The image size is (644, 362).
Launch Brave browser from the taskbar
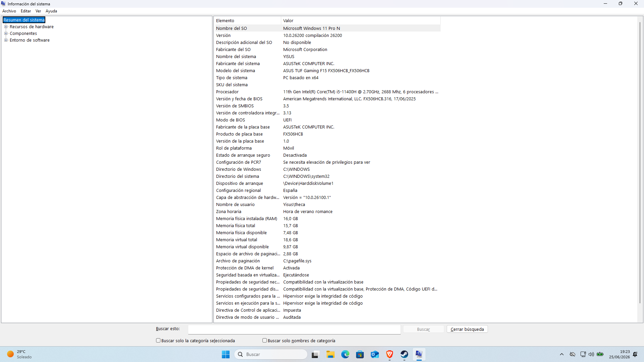point(390,354)
